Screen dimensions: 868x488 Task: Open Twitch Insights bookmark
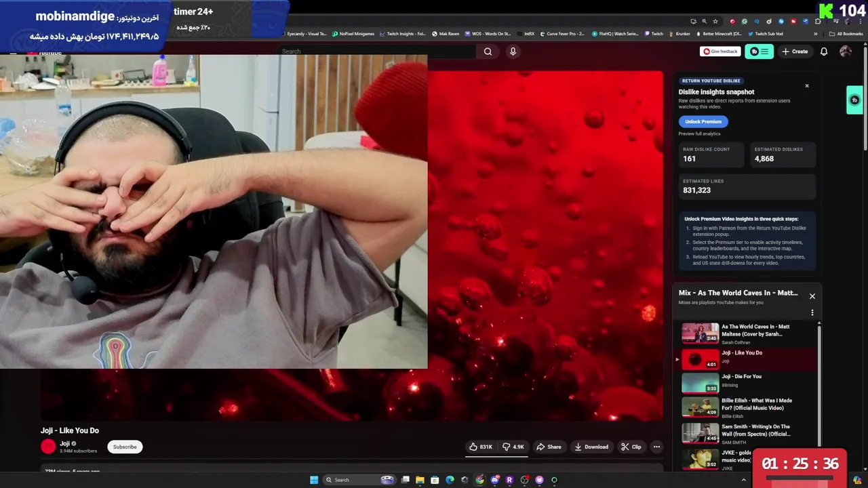click(403, 34)
